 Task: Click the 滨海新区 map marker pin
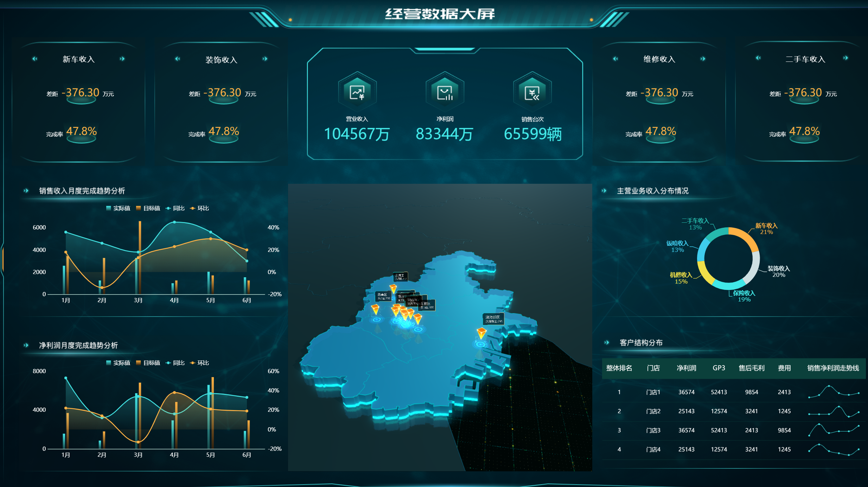[x=481, y=332]
